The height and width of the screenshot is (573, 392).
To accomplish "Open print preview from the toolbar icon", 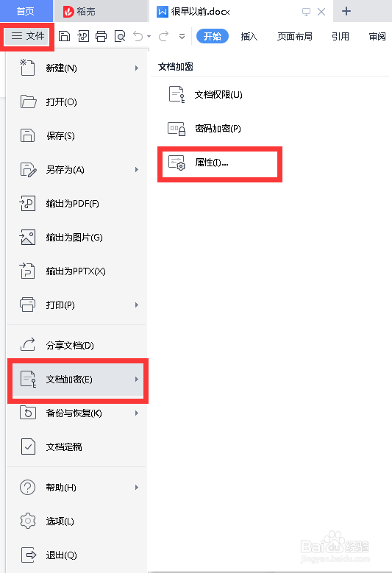I will coord(120,36).
